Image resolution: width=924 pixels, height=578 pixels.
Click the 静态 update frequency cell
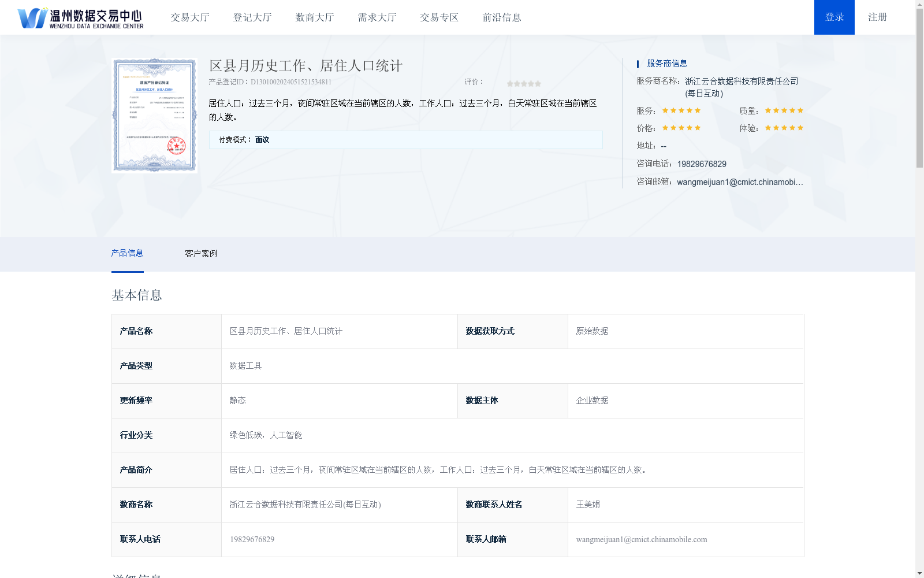(x=339, y=401)
